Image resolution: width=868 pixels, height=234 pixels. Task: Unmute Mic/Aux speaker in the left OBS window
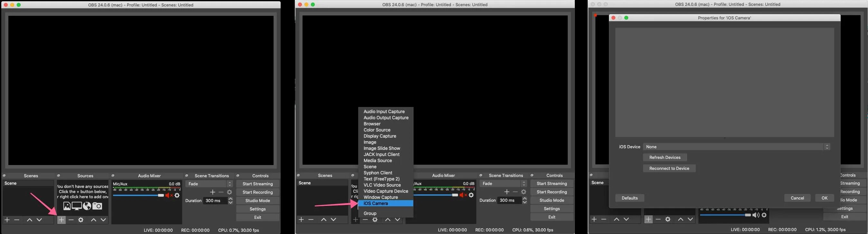click(169, 195)
